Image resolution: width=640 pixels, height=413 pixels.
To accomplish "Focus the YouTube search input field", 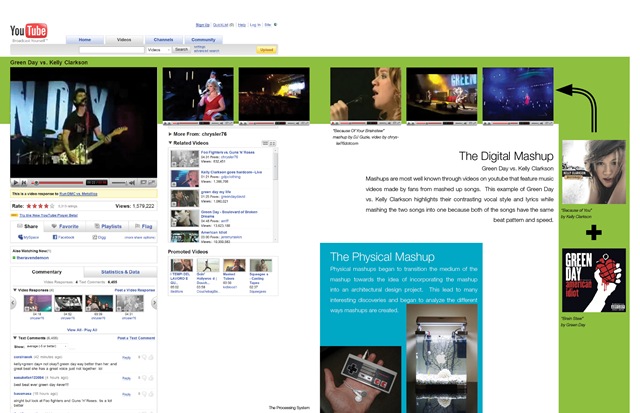I will click(x=111, y=50).
